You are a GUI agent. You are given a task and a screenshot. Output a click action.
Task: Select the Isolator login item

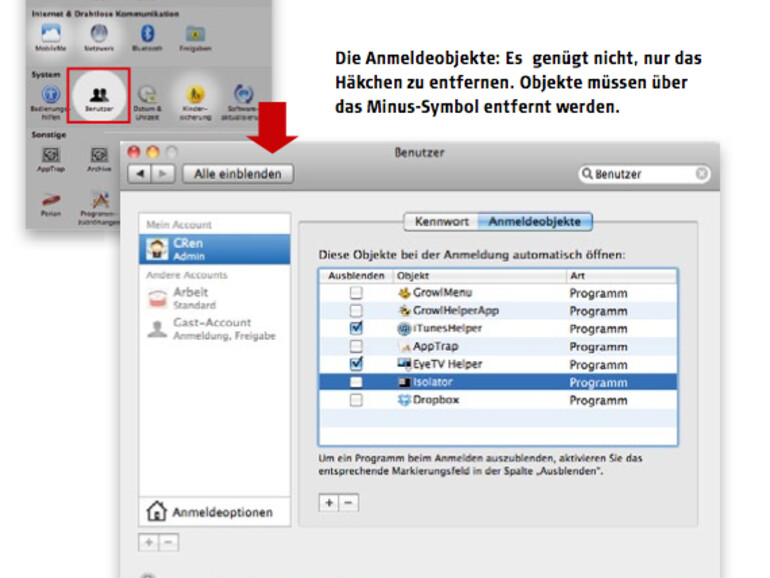point(498,382)
